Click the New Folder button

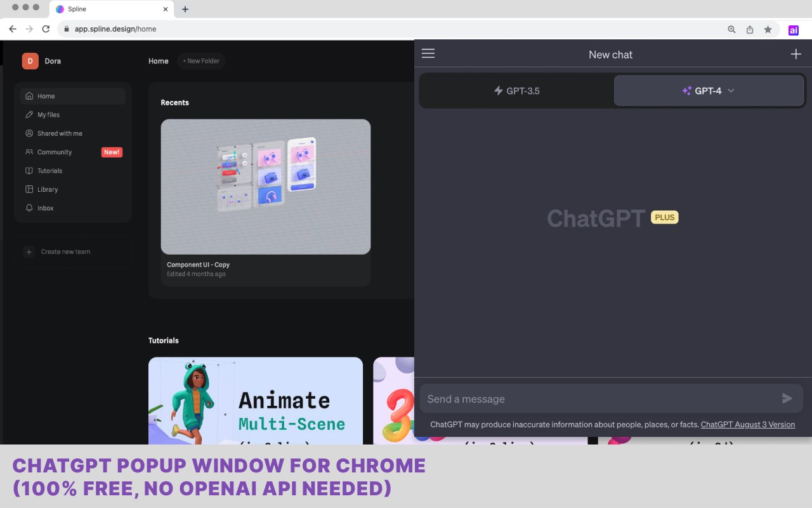tap(201, 61)
